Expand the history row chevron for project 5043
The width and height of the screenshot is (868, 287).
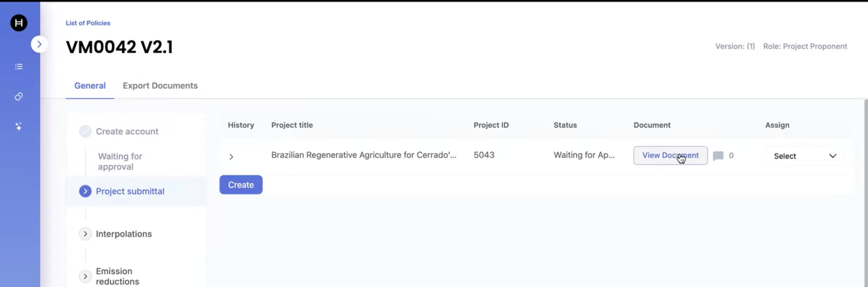click(231, 157)
